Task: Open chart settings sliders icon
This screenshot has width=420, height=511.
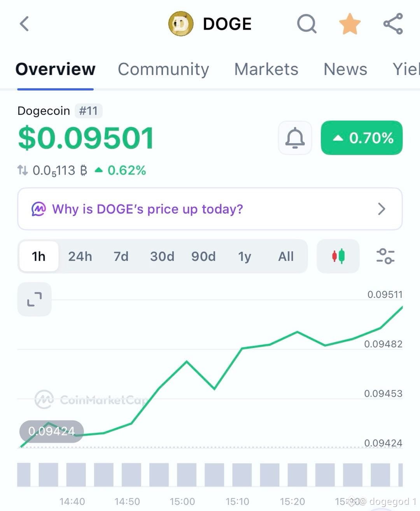Action: 385,256
